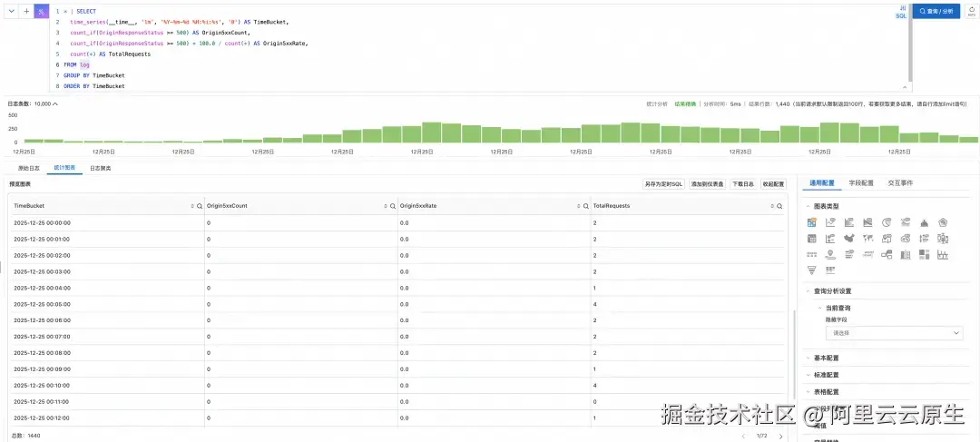Screen dimensions: 980x442
Task: Switch to the 原始日志 tab
Action: [x=29, y=168]
